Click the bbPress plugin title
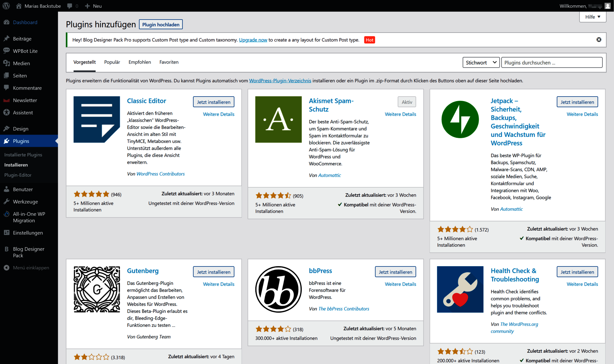614x364 pixels. [320, 271]
